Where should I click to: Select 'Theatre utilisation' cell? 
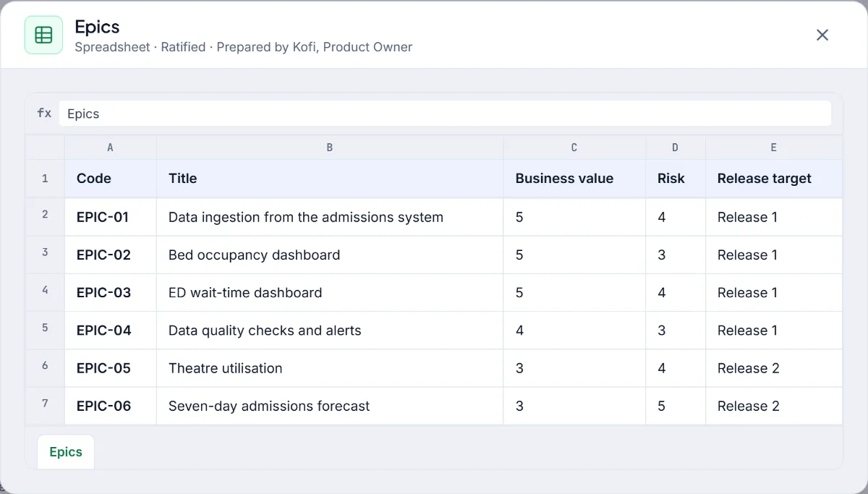(x=330, y=367)
